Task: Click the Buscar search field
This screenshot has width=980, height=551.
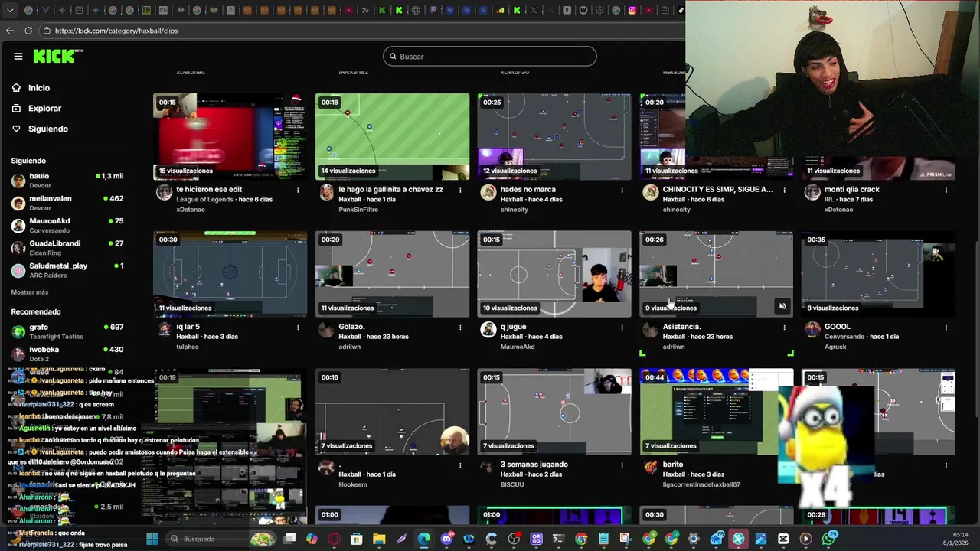Action: click(489, 56)
